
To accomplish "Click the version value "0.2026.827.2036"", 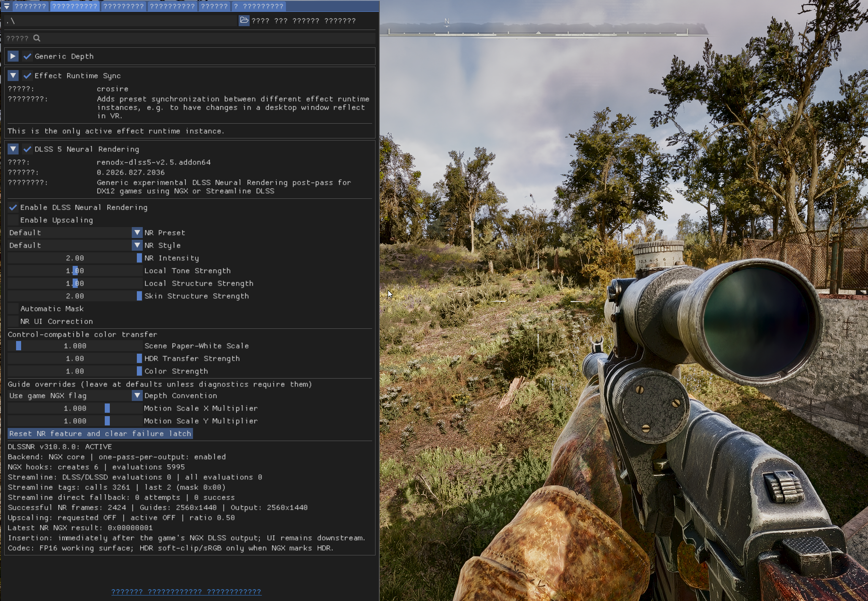I will pos(131,172).
